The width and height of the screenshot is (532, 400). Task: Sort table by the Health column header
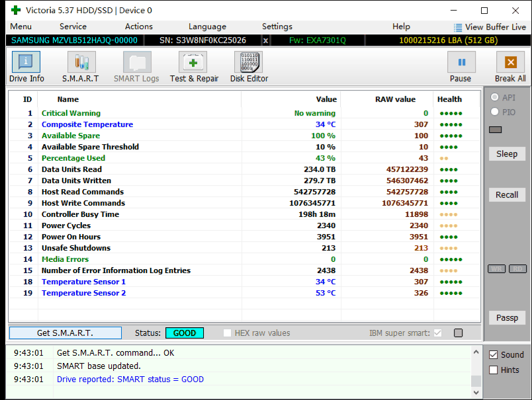click(x=449, y=99)
